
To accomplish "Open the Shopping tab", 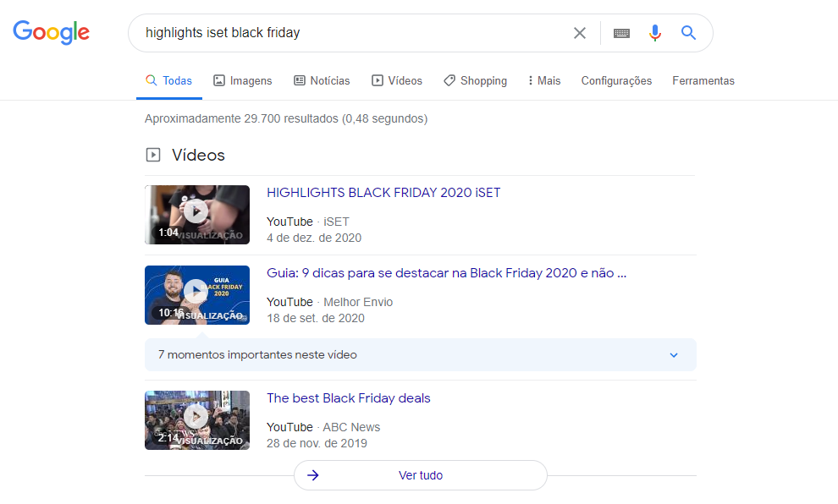I will (475, 80).
